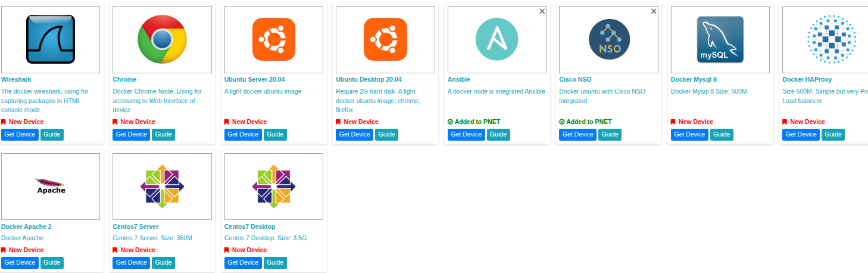The height and width of the screenshot is (273, 868).
Task: Open the Docker Apache 2 title link
Action: [26, 227]
